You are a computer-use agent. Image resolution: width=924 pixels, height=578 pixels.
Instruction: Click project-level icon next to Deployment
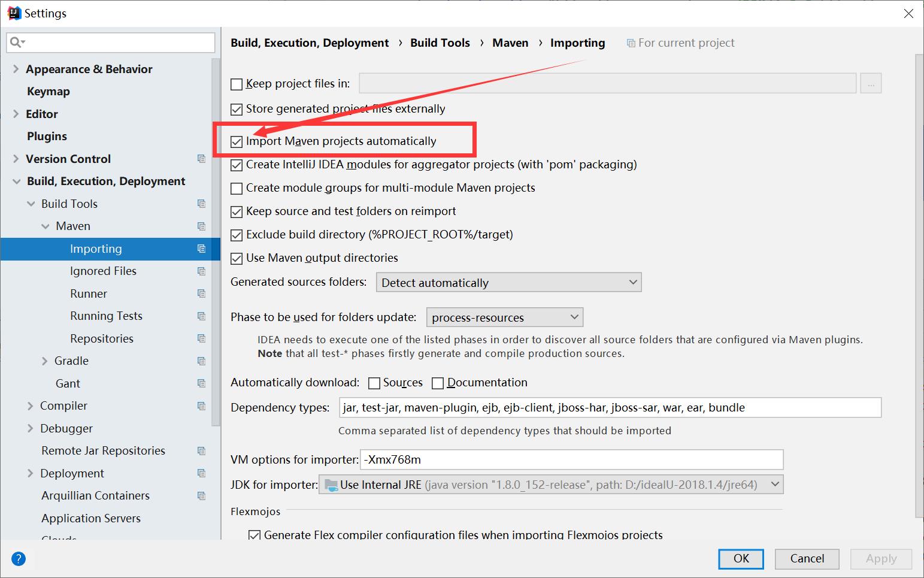(x=201, y=473)
